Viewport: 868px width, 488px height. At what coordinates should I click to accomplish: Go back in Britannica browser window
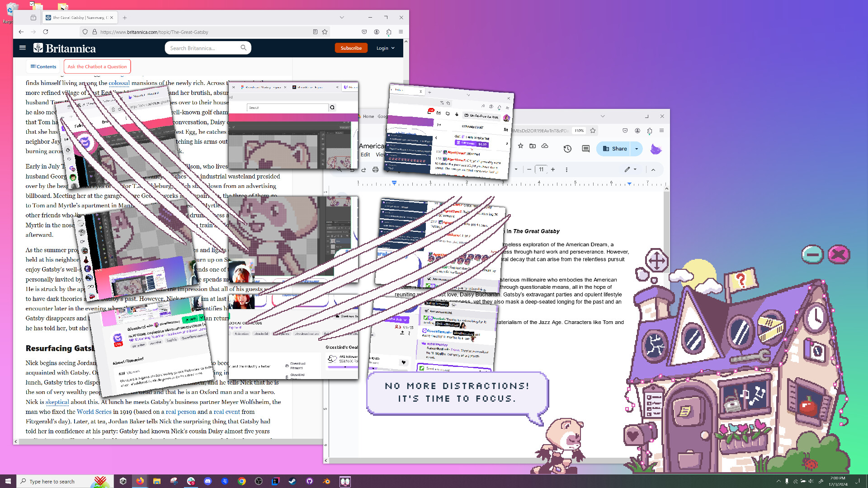(21, 32)
